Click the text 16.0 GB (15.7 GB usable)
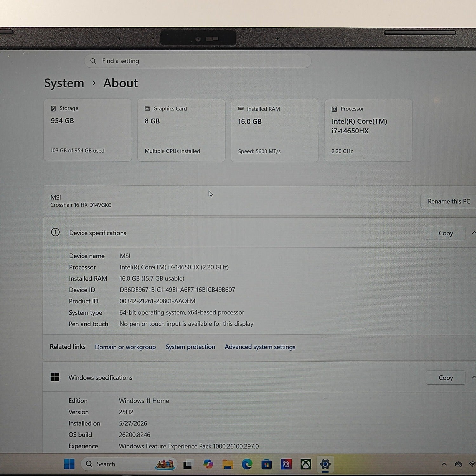 pos(152,279)
